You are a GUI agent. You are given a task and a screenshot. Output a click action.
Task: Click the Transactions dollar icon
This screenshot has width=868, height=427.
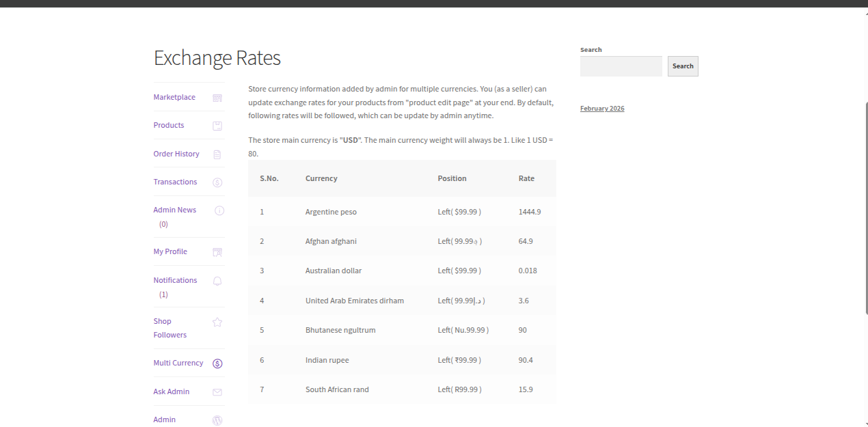217,182
